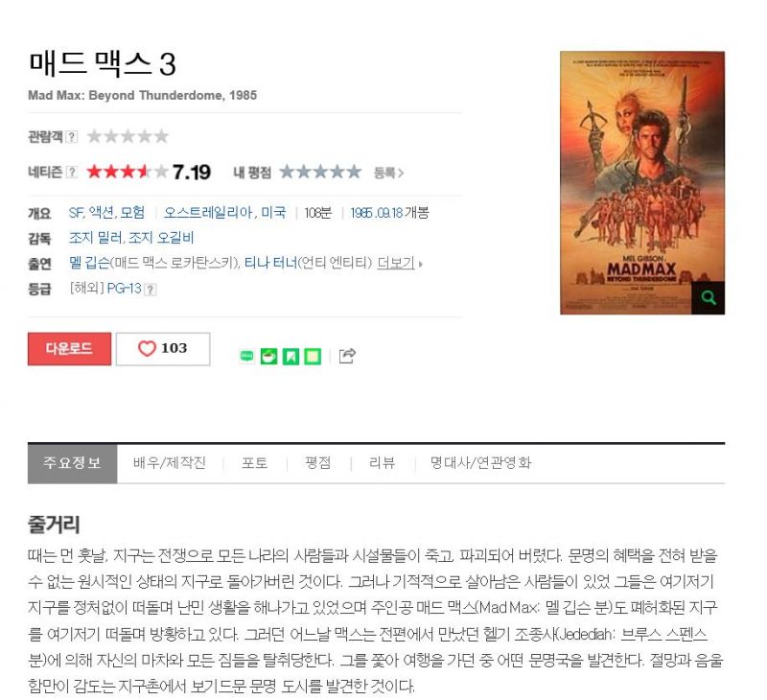Switch to the 평점 tab

pos(318,463)
